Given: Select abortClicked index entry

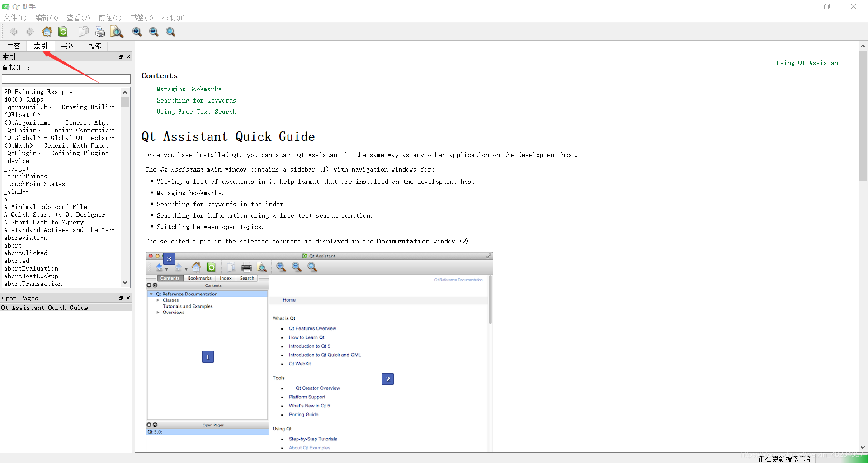Looking at the screenshot, I should [26, 253].
